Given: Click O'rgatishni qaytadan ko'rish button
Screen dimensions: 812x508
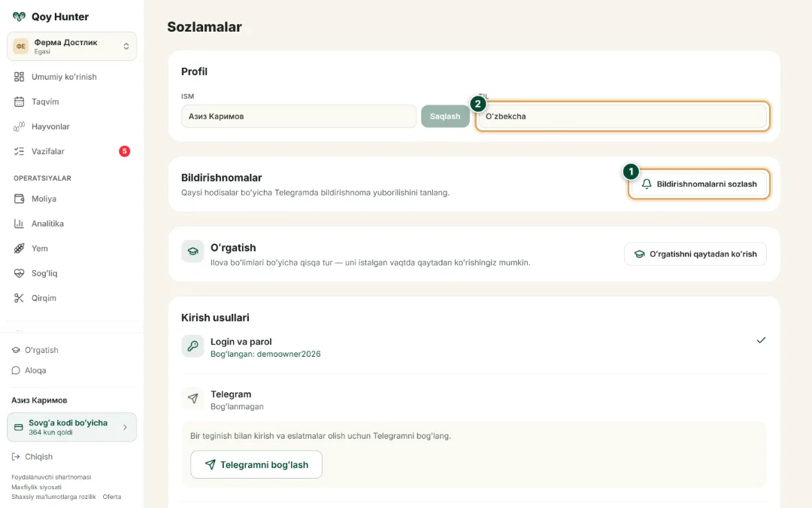Looking at the screenshot, I should click(x=695, y=254).
